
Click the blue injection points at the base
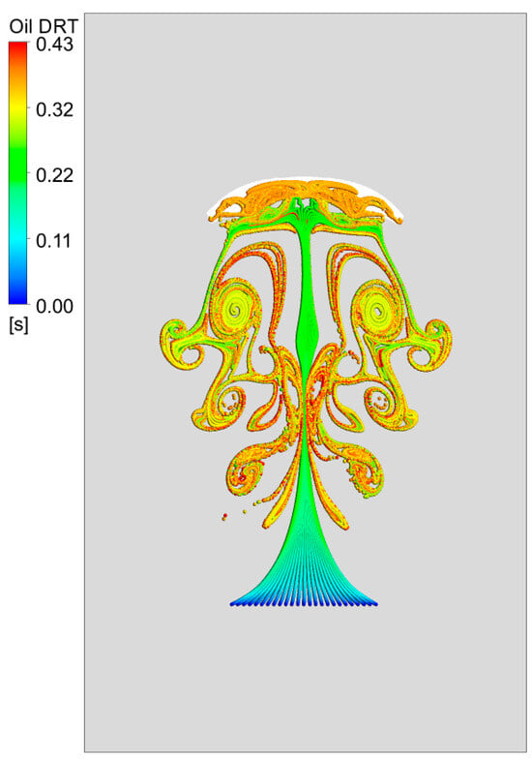[304, 603]
